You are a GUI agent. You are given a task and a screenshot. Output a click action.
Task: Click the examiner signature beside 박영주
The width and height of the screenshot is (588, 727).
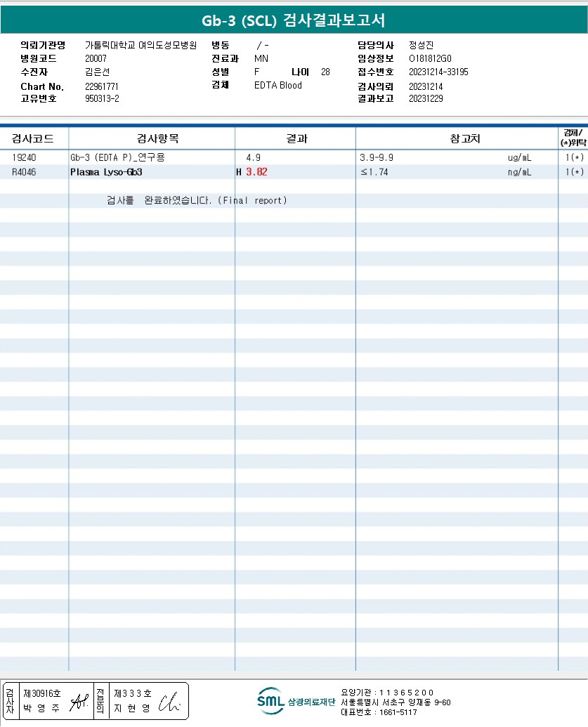pyautogui.click(x=79, y=702)
